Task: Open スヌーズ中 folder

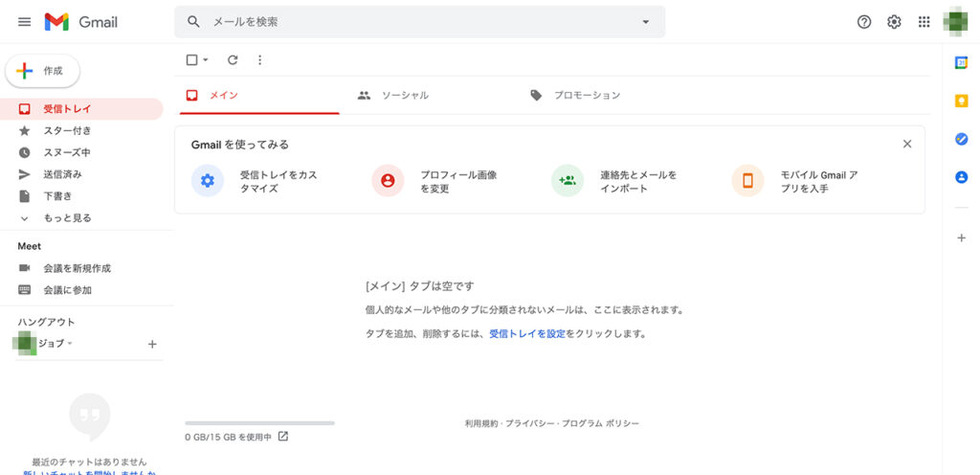Action: point(81,152)
